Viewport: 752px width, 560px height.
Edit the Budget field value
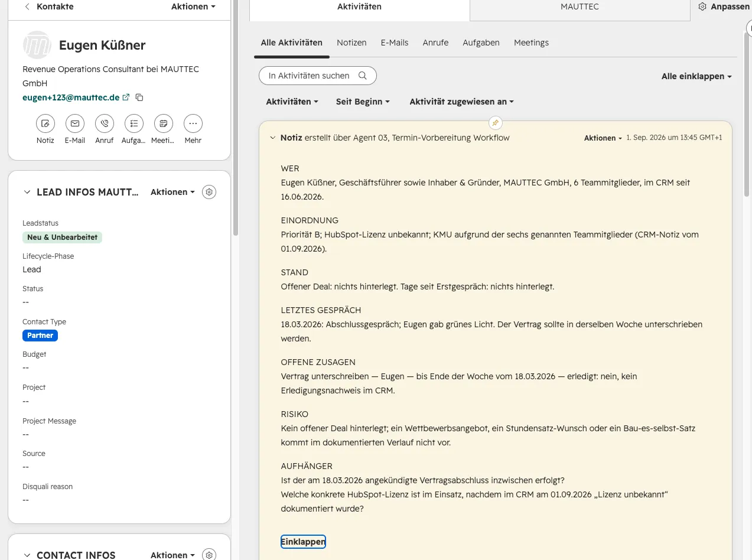pyautogui.click(x=26, y=367)
